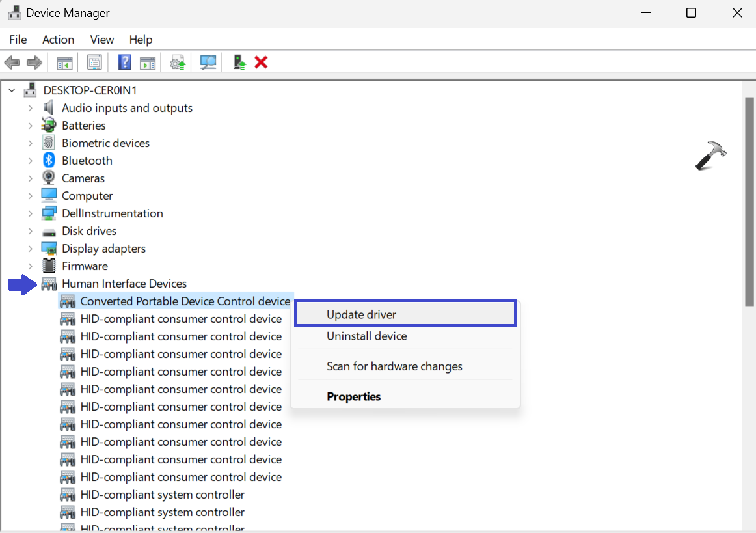Open the View menu

[x=102, y=40]
